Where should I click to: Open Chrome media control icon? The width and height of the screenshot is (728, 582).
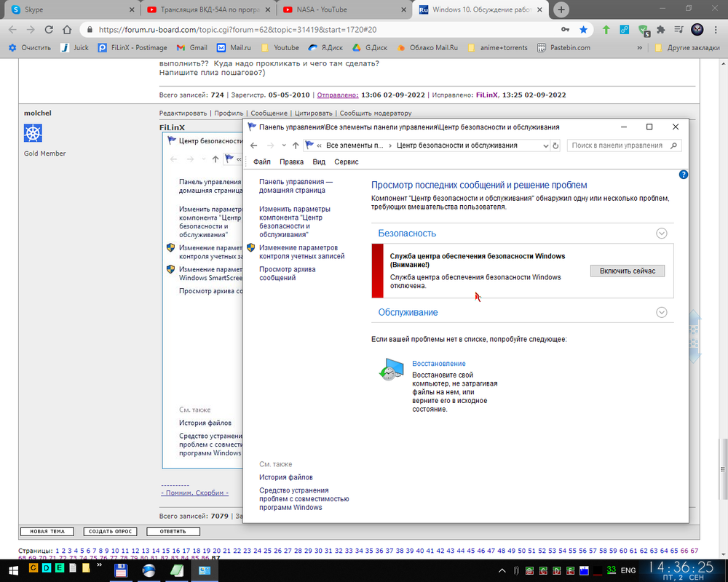[x=678, y=30]
